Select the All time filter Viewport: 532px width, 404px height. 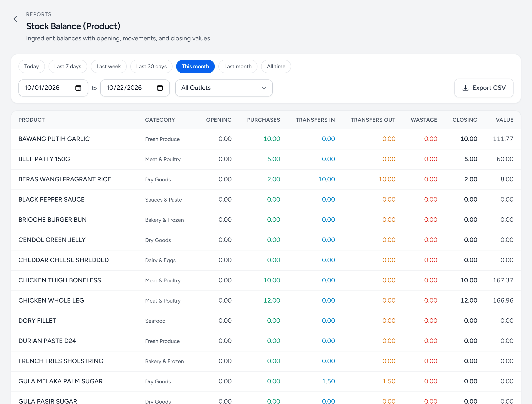[x=276, y=66]
